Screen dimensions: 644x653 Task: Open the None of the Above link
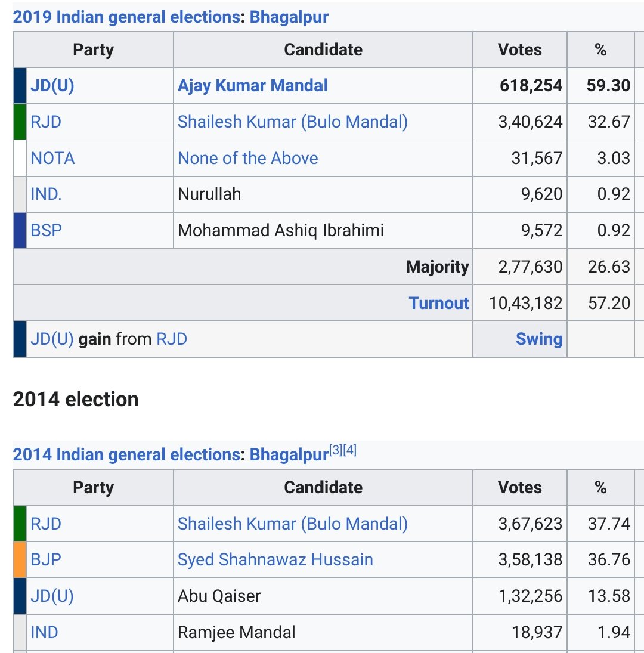pyautogui.click(x=247, y=158)
